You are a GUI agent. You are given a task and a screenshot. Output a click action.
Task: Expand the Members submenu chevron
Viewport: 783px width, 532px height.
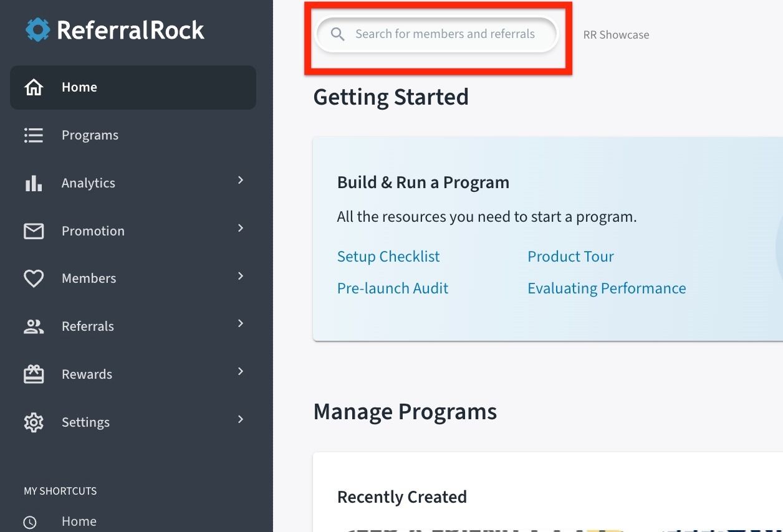click(241, 276)
